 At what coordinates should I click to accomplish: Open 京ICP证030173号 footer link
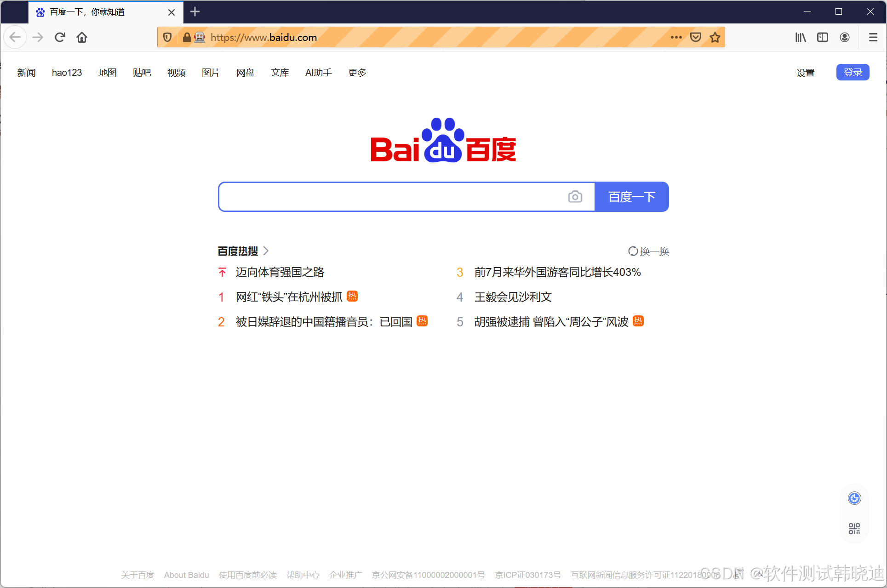pos(528,575)
